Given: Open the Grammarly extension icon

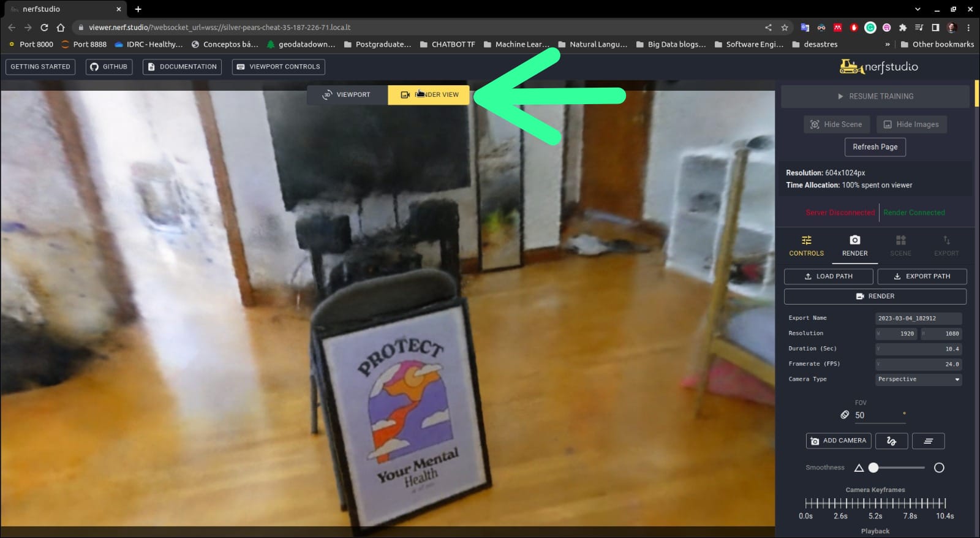Looking at the screenshot, I should (870, 28).
